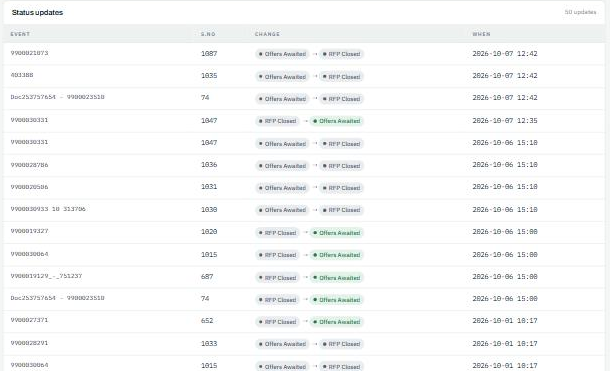Select the WHEN column header

[481, 34]
